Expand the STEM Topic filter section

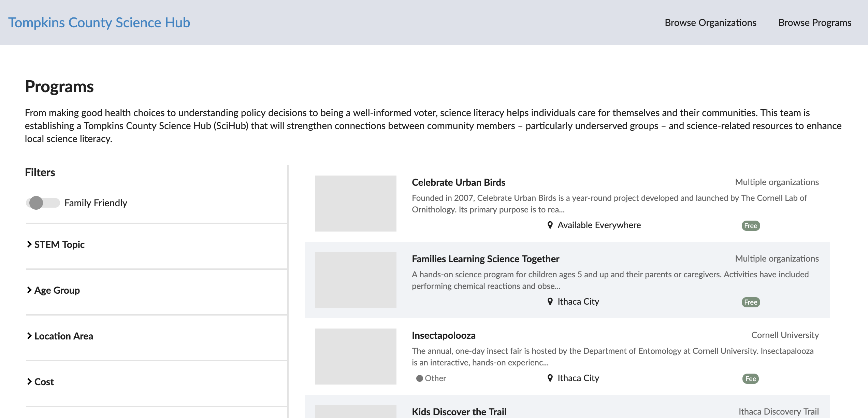point(60,243)
